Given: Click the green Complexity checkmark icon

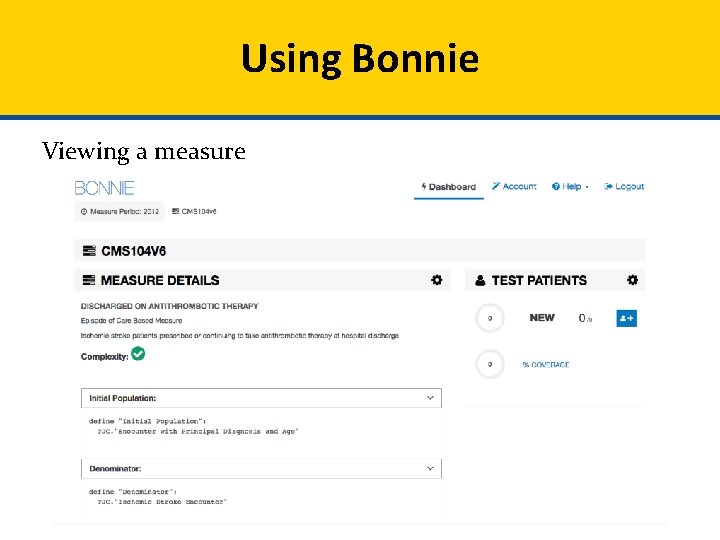Looking at the screenshot, I should 139,354.
